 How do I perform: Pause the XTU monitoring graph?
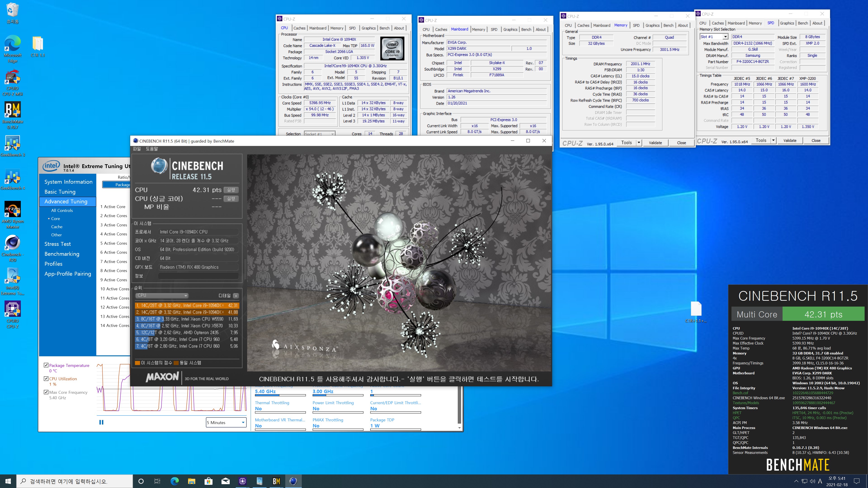pyautogui.click(x=101, y=422)
